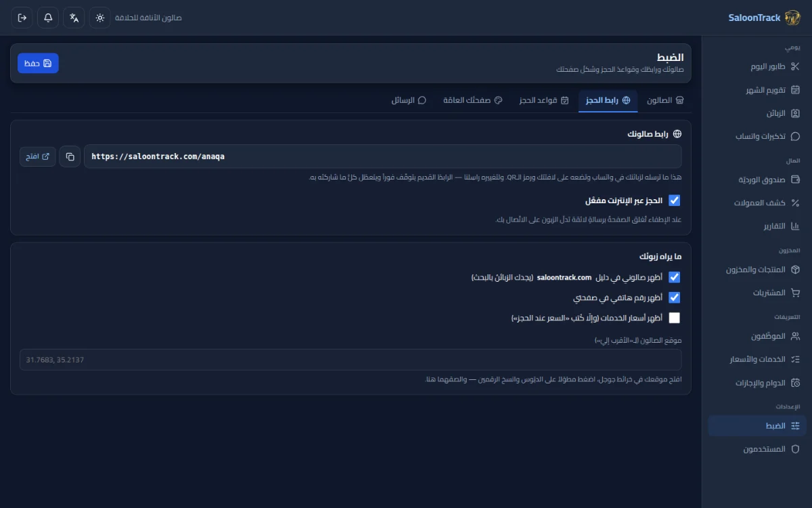
Task: Switch to قواعد الحجز tab
Action: coord(543,100)
